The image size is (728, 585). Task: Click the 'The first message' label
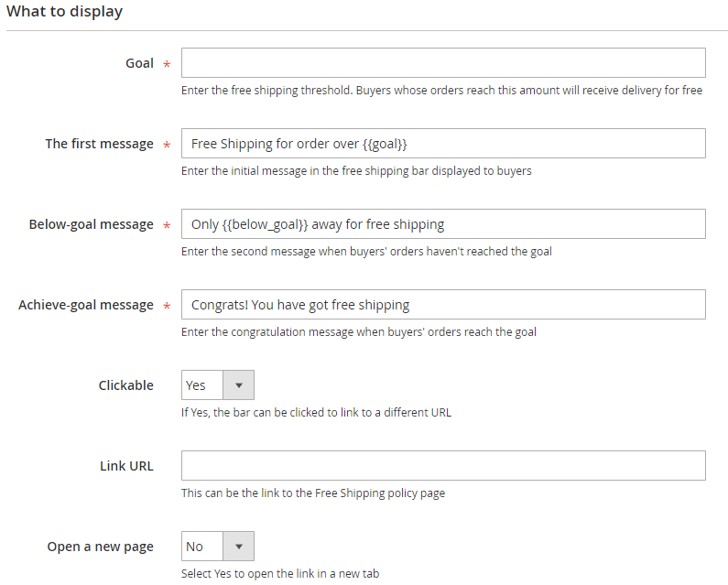point(100,144)
